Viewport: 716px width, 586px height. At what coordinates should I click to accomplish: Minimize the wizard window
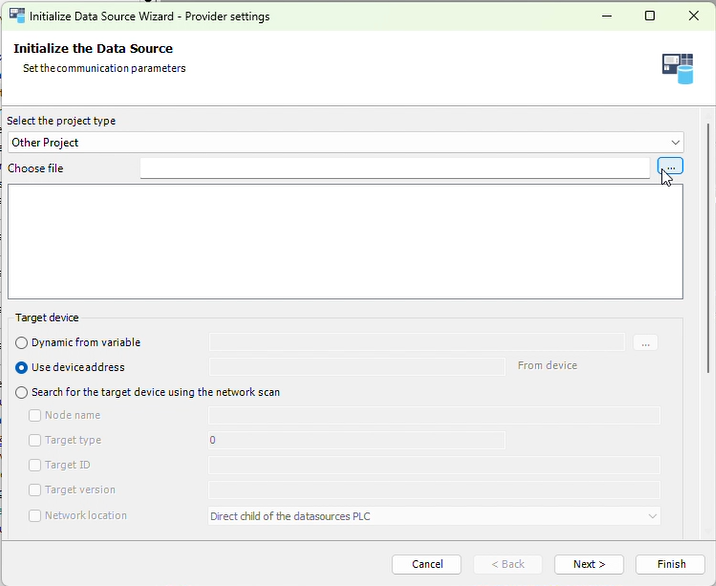606,16
